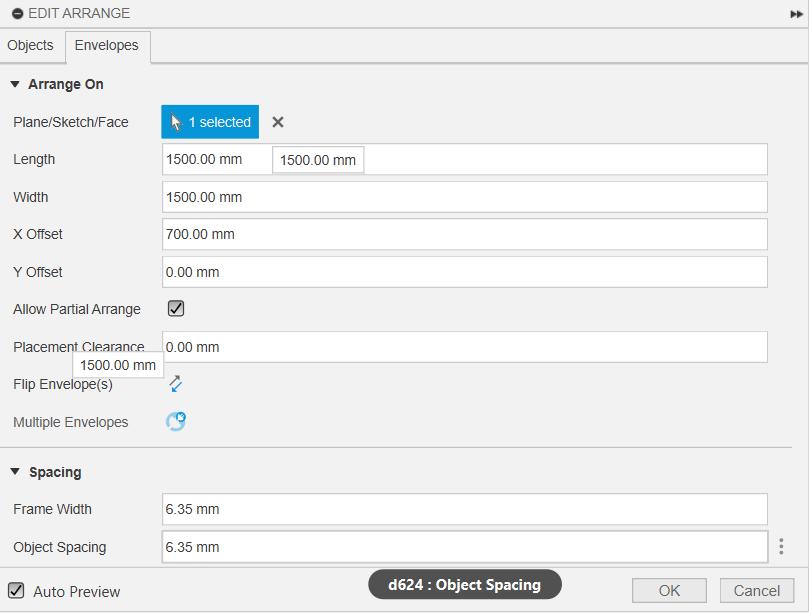The width and height of the screenshot is (809, 613).
Task: Click the d624 : Object Spacing tooltip pill
Action: (465, 585)
